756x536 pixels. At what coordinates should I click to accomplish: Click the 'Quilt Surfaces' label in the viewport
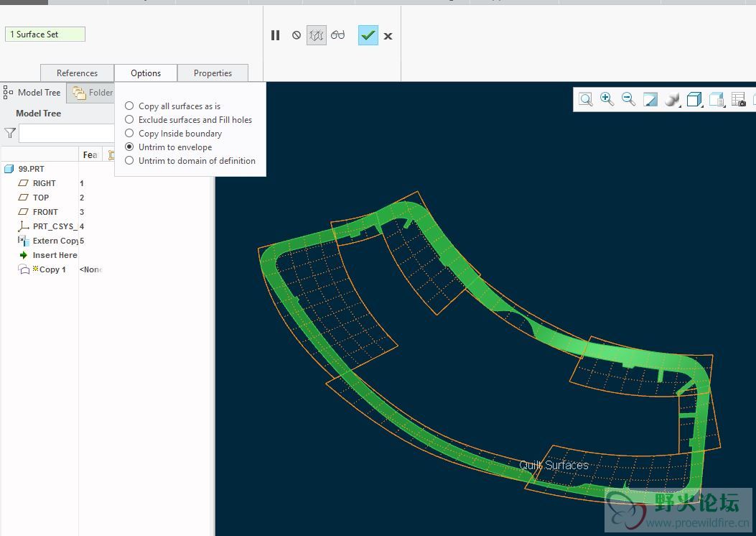(554, 465)
